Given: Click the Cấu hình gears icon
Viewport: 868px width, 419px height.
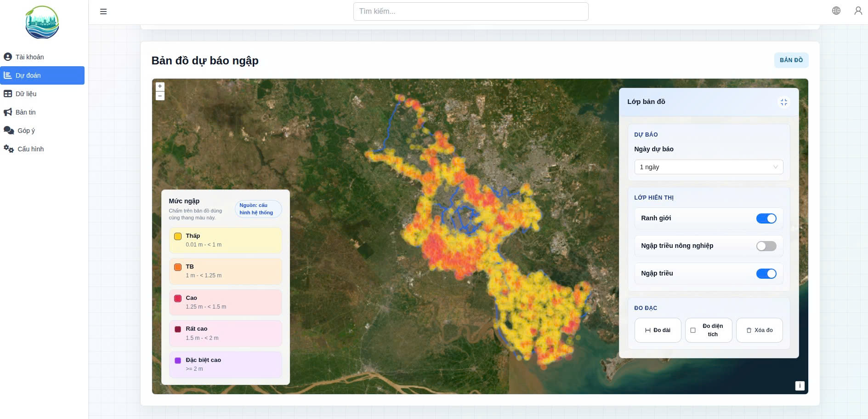Looking at the screenshot, I should click(x=9, y=149).
